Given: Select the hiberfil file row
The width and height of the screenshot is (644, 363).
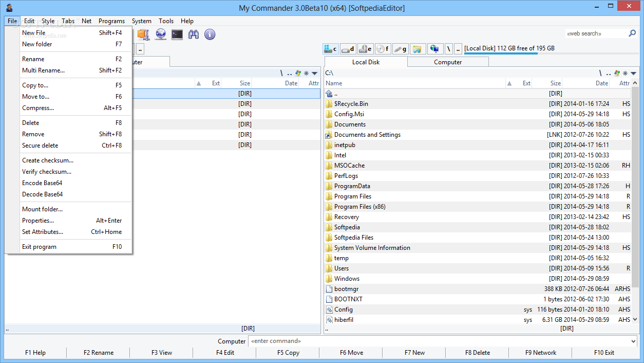Looking at the screenshot, I should (x=478, y=320).
